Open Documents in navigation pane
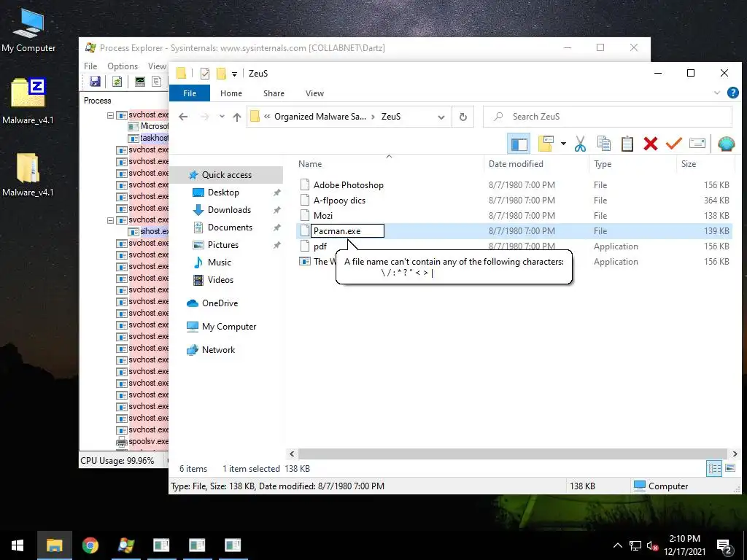This screenshot has width=747, height=560. click(x=230, y=227)
